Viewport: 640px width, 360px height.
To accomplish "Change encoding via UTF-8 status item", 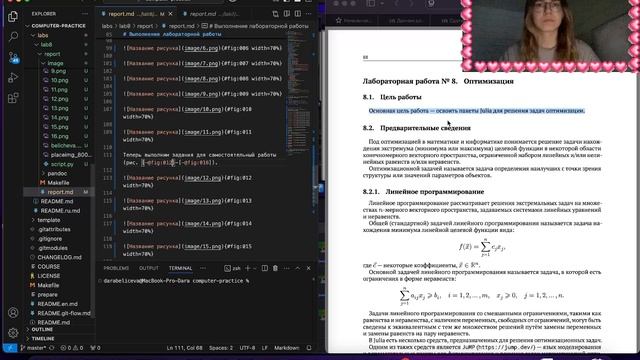I will click(247, 348).
